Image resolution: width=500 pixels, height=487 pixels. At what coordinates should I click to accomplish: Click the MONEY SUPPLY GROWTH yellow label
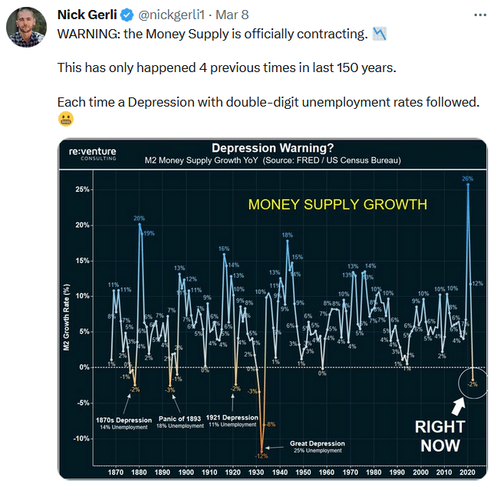click(x=337, y=205)
